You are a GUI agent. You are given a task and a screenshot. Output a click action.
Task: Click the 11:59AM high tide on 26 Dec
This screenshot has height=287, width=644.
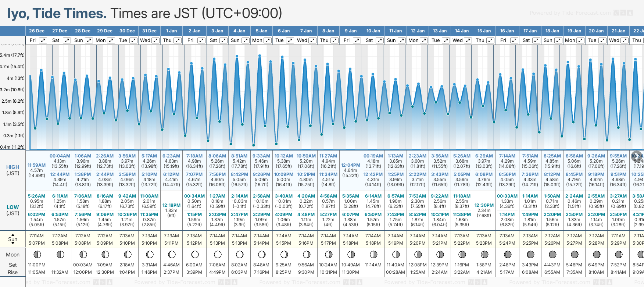click(x=37, y=165)
